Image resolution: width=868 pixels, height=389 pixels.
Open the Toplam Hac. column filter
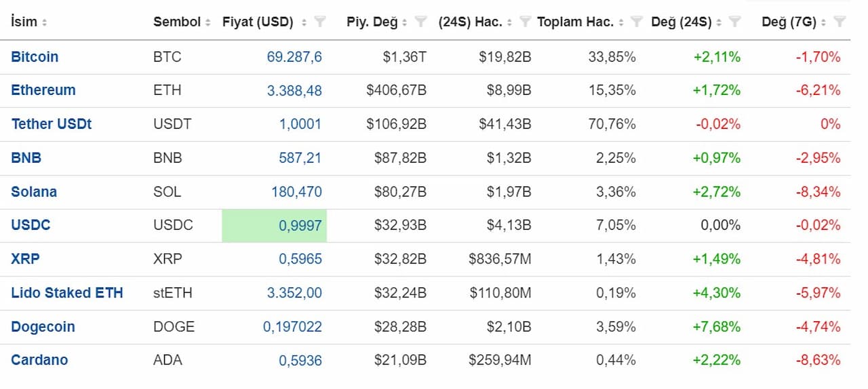tap(636, 22)
